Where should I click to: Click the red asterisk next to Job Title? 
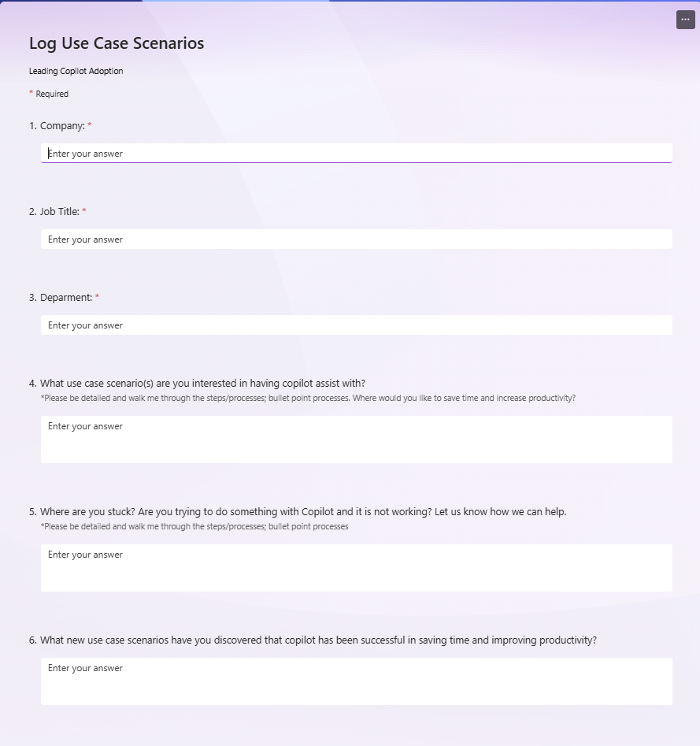click(84, 211)
